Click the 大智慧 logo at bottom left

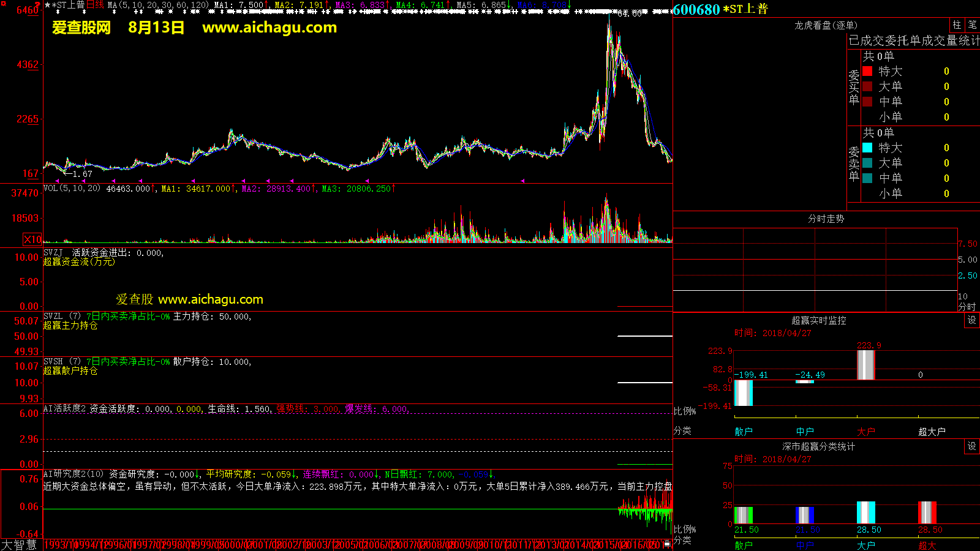(x=19, y=544)
